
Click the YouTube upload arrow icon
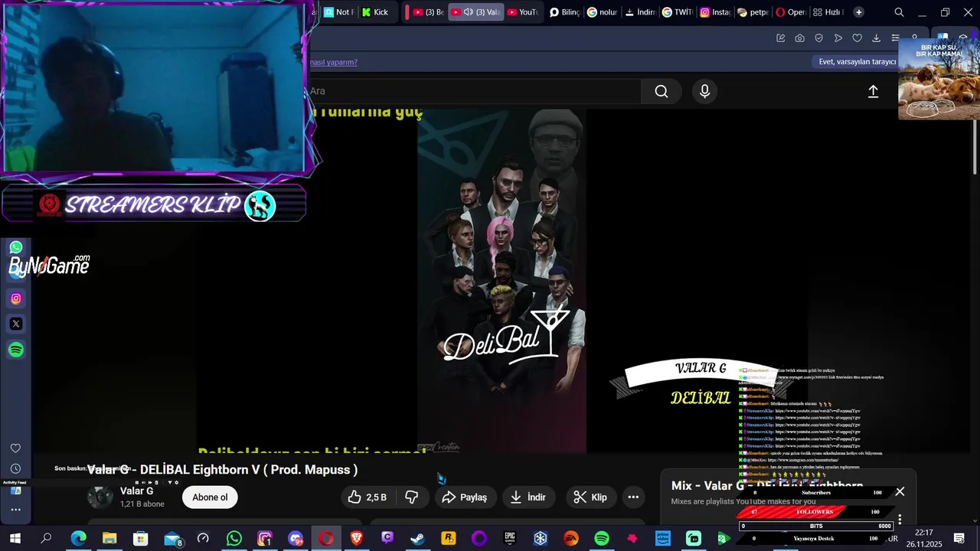(873, 92)
